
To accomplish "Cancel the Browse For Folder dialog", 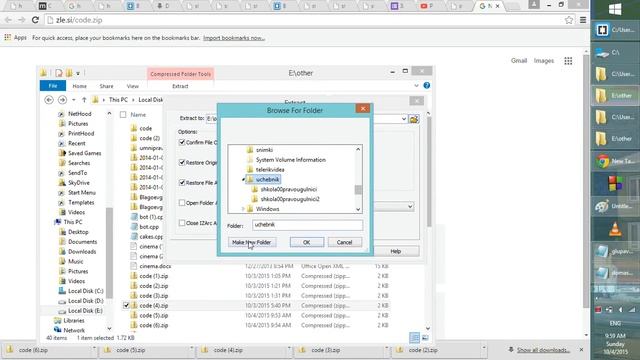I will 344,242.
